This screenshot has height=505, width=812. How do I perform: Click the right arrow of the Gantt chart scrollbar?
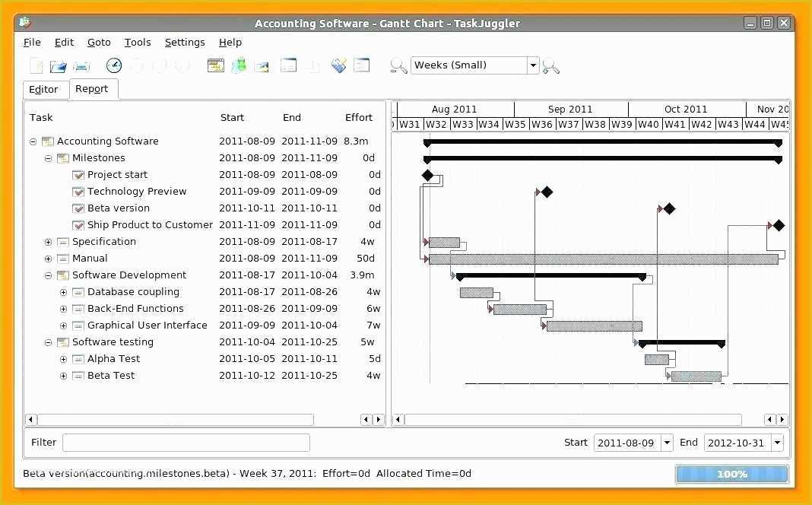pos(782,420)
